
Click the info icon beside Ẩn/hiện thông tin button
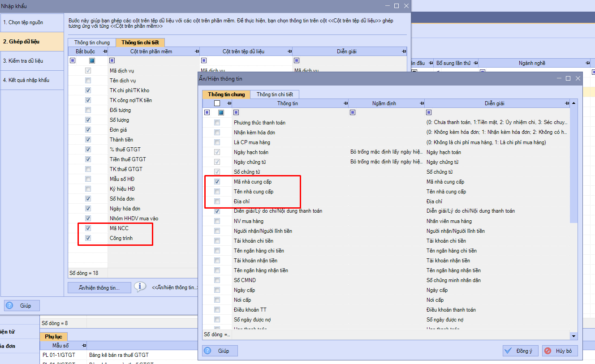coord(140,287)
